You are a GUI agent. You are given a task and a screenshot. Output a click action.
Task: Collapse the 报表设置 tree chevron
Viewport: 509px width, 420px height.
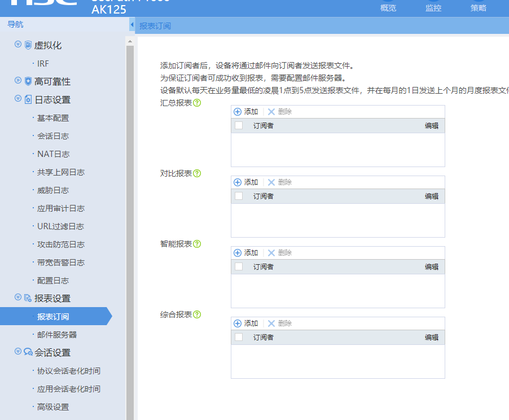pyautogui.click(x=18, y=297)
